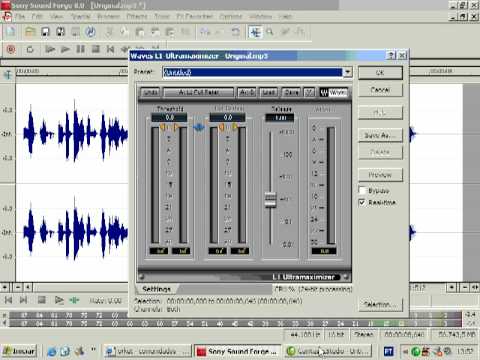Image resolution: width=480 pixels, height=360 pixels.
Task: Click the Preset name field
Action: coord(252,72)
